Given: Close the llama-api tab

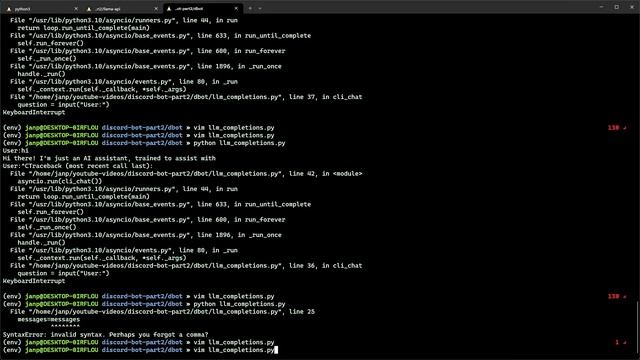Looking at the screenshot, I should pos(156,9).
